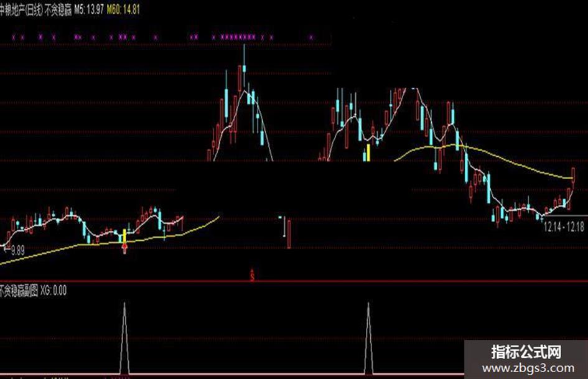Select the yellow signal candle near 9.89
588x379 pixels.
coord(125,236)
